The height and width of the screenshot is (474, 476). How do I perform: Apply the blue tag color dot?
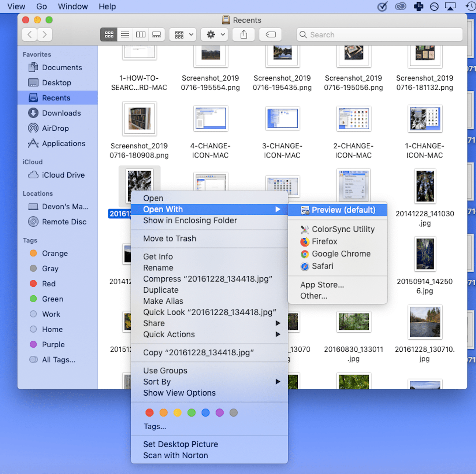point(205,413)
